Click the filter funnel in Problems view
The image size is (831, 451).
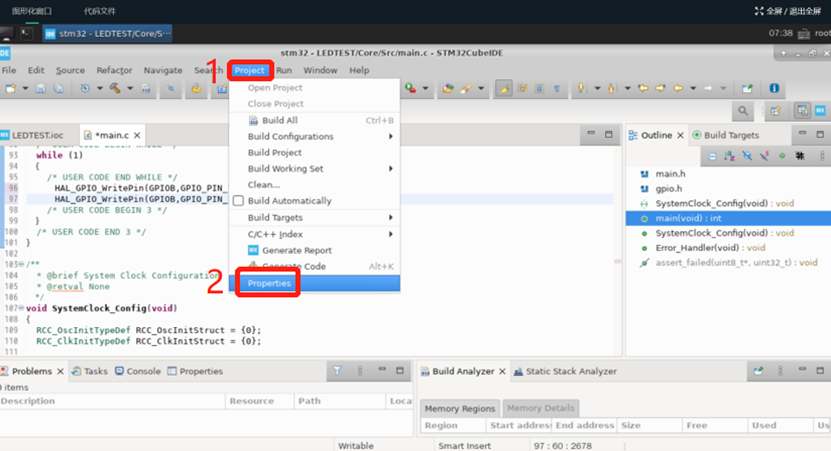(338, 371)
